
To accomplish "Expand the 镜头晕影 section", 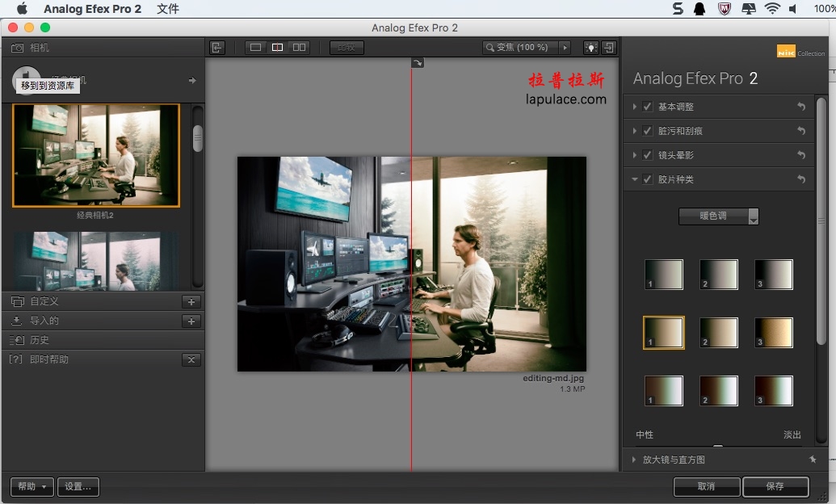I will 634,154.
